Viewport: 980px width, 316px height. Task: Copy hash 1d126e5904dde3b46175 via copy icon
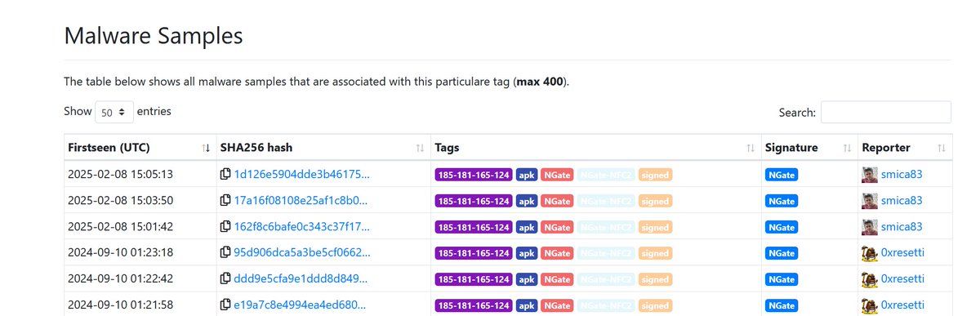pos(226,175)
